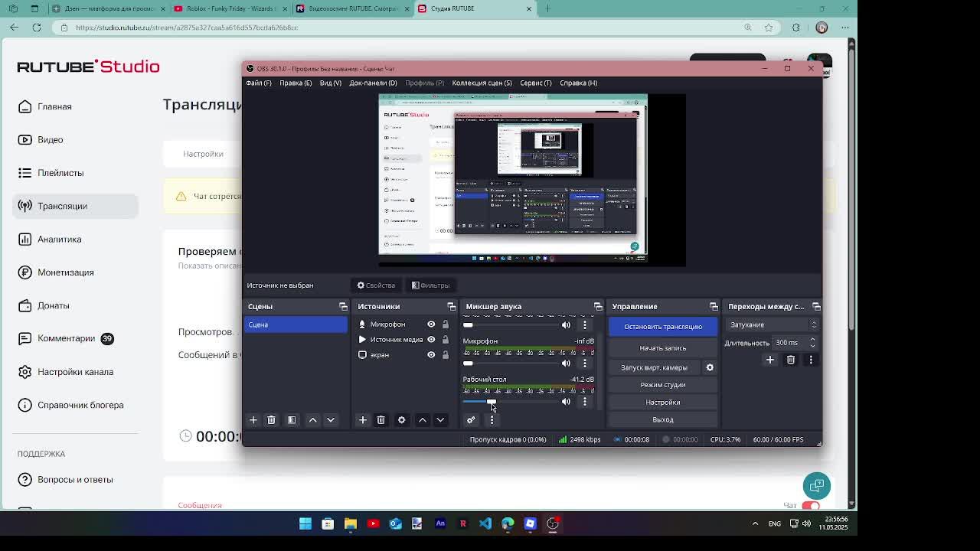Click the Выход button in OBS

[663, 420]
